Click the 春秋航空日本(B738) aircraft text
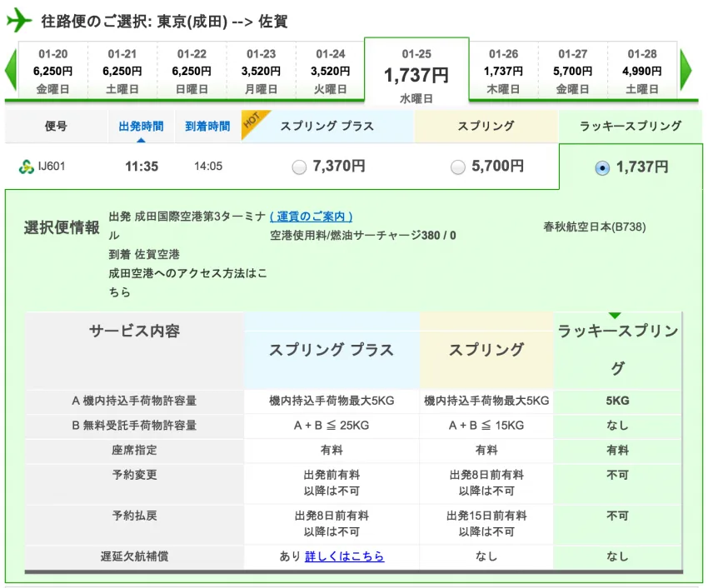This screenshot has height=588, width=708. click(595, 227)
